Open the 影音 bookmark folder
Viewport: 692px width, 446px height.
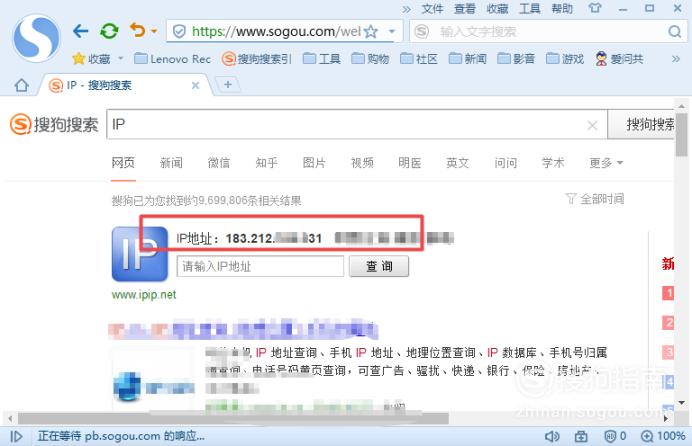(x=516, y=59)
